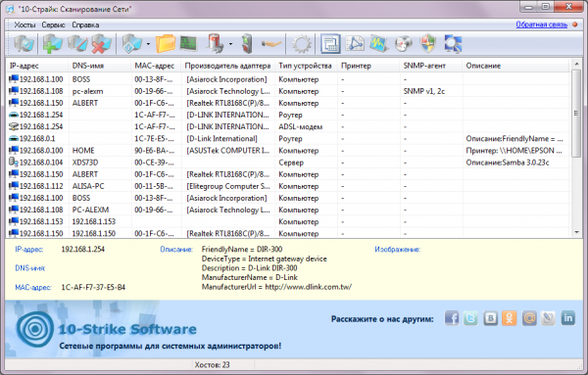Open the yellow folder toolbar icon
Image resolution: width=588 pixels, height=375 pixels.
click(x=166, y=44)
